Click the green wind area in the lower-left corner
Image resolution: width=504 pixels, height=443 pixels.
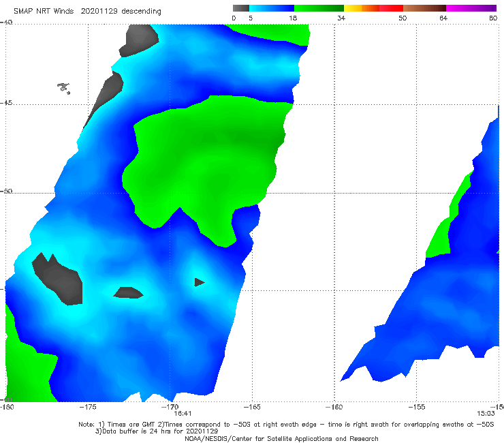tap(29, 370)
